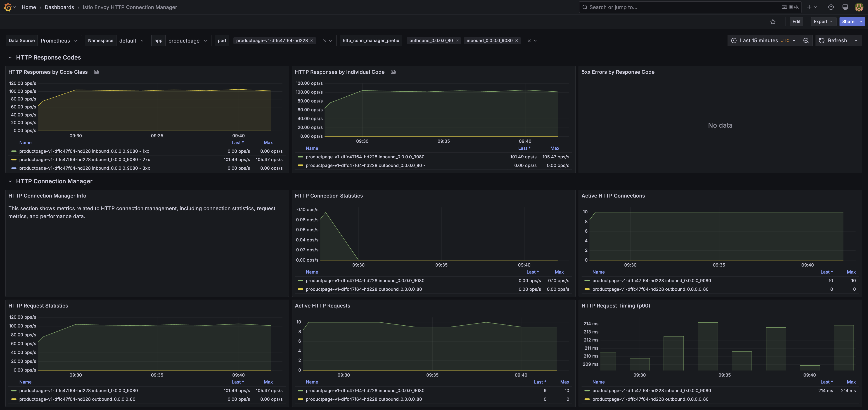
Task: Click the Edit button
Action: coord(796,21)
